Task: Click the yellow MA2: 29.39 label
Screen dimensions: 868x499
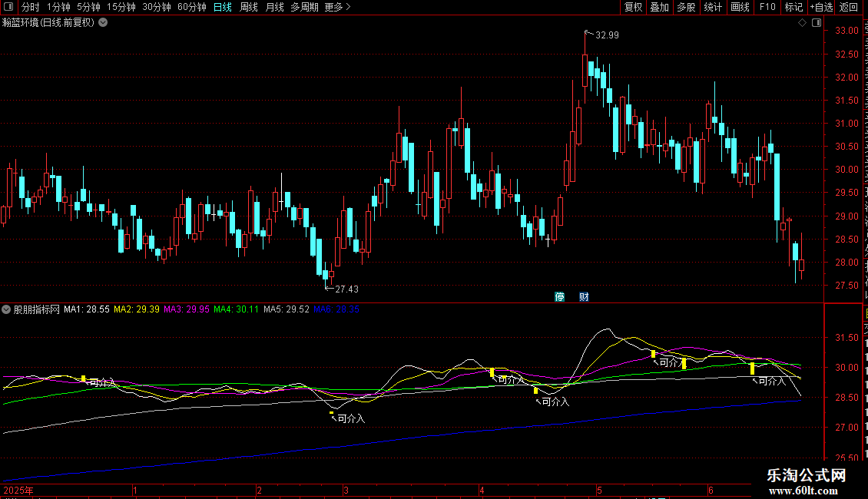Action: [x=137, y=309]
